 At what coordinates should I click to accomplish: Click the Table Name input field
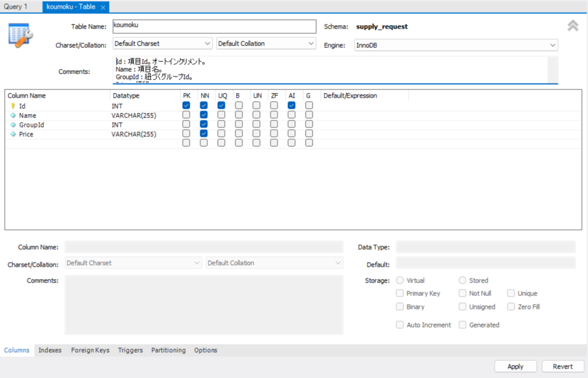coord(214,26)
